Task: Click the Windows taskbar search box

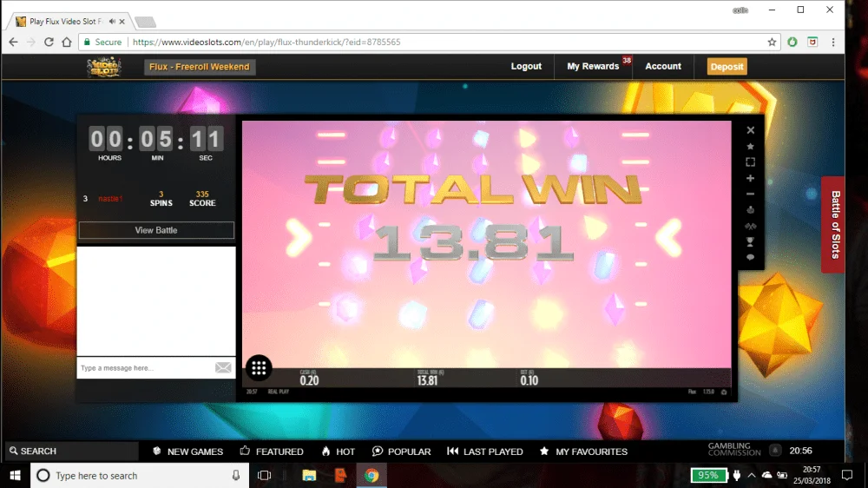Action: (140, 475)
